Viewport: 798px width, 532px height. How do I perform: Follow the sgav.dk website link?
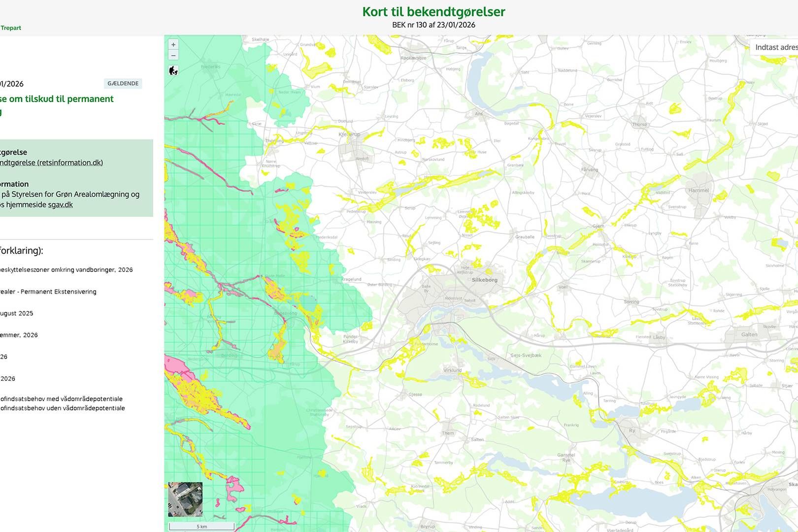pos(61,204)
